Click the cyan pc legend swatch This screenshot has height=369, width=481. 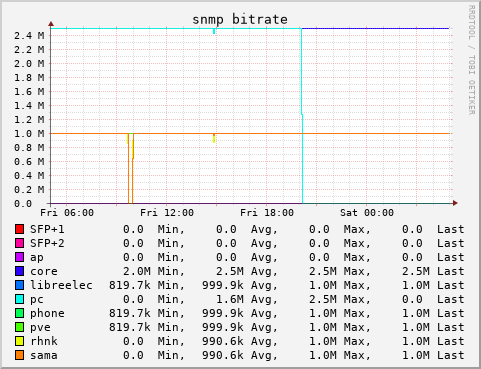[19, 299]
